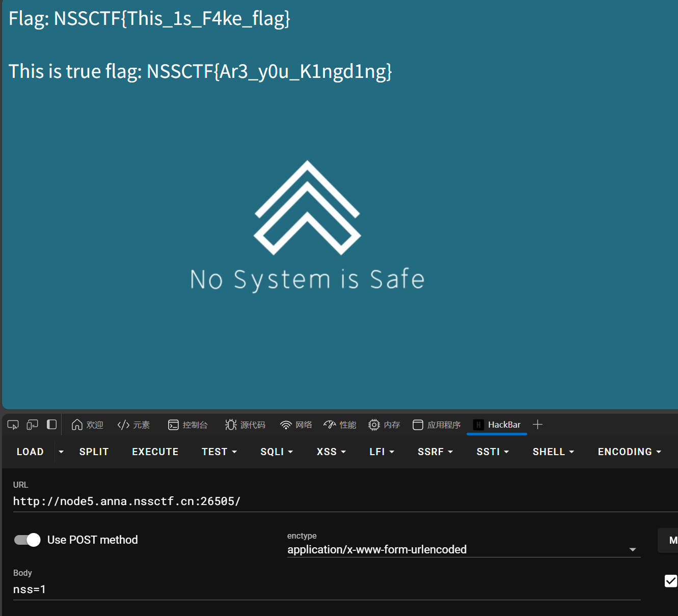Screen dimensions: 678x616
Task: Expand the enctype dropdown
Action: coord(632,550)
